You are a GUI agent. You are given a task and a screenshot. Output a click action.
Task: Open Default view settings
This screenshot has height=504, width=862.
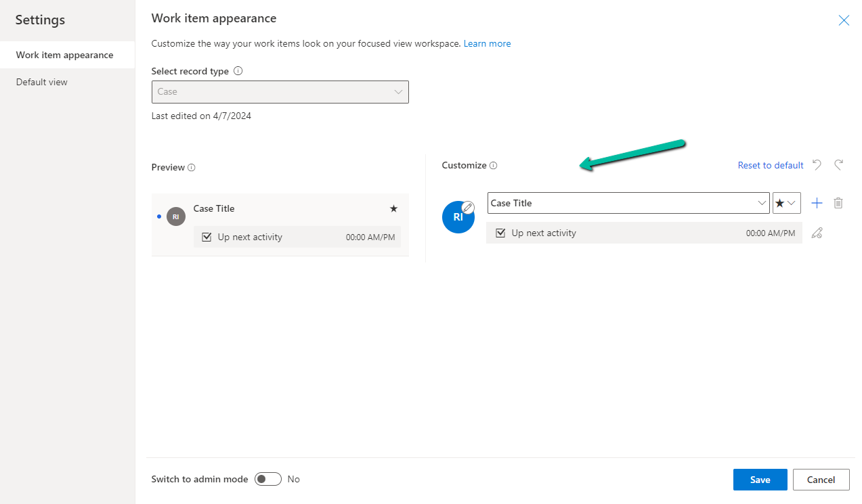(x=42, y=82)
